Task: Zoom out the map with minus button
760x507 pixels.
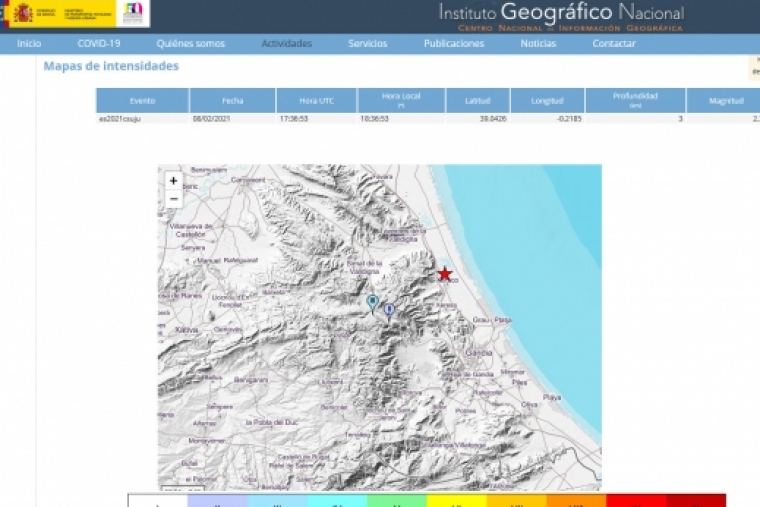Action: [173, 199]
